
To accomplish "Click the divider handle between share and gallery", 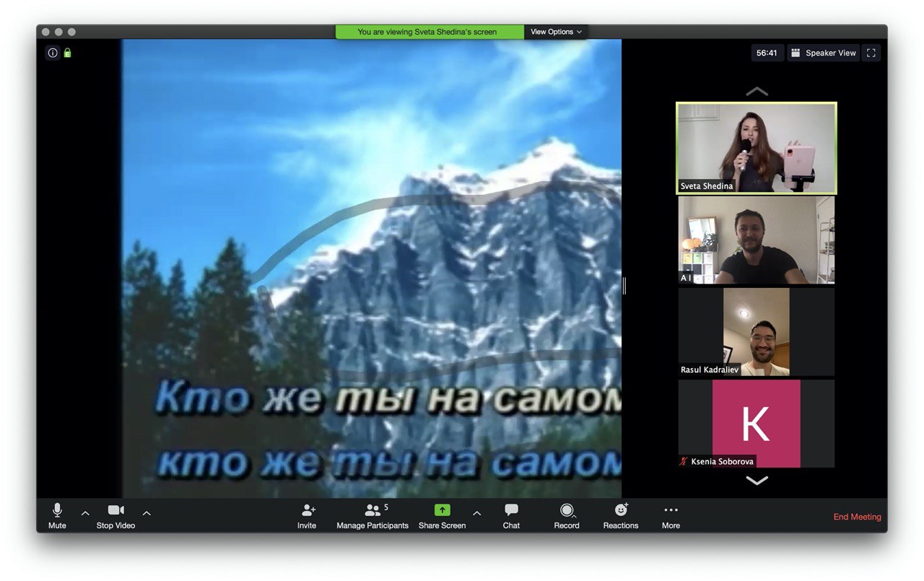I will (x=624, y=286).
